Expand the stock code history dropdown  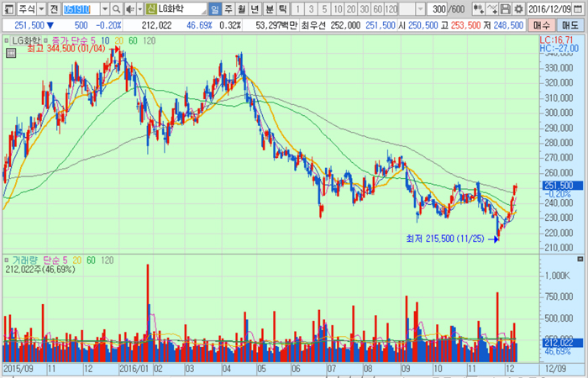tap(106, 8)
